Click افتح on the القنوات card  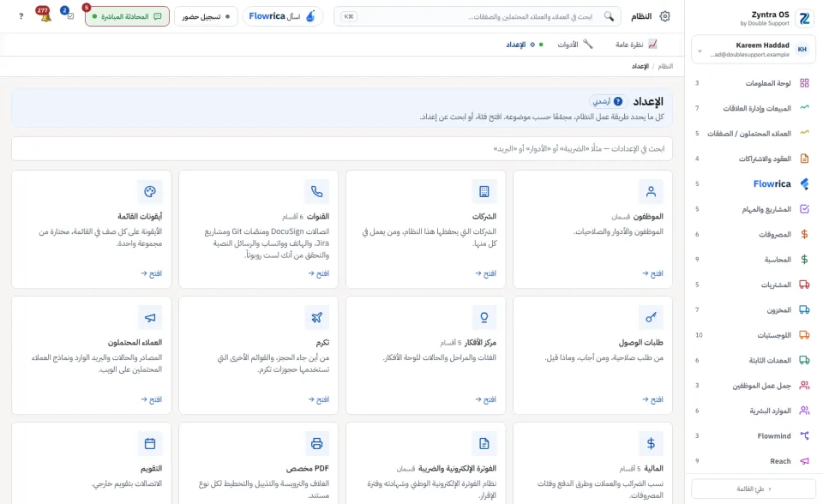pos(319,273)
